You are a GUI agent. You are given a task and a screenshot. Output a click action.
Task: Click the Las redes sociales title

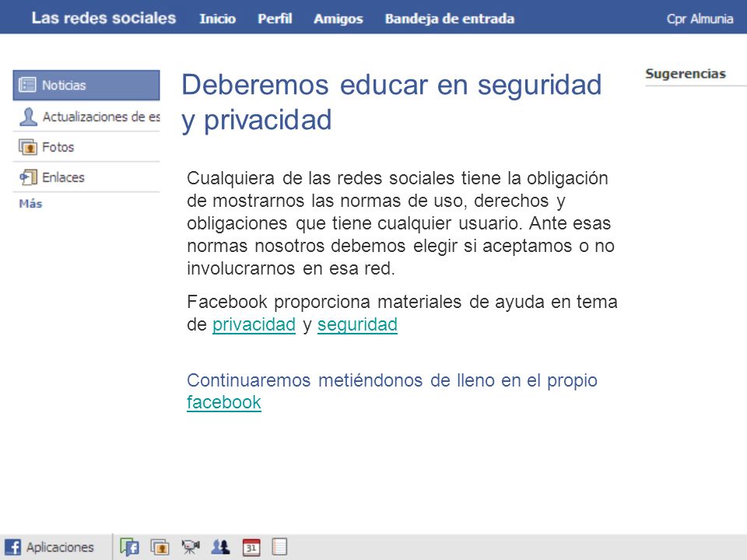coord(103,18)
